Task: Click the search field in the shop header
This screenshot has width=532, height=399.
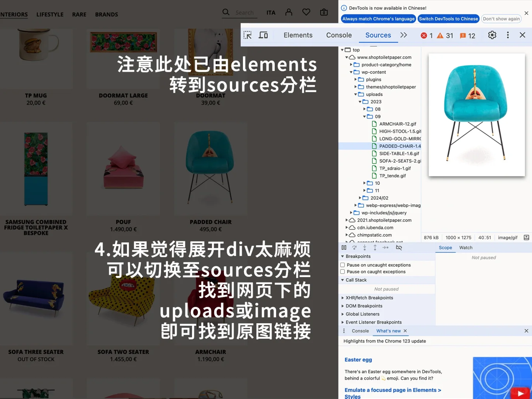Action: [x=244, y=12]
